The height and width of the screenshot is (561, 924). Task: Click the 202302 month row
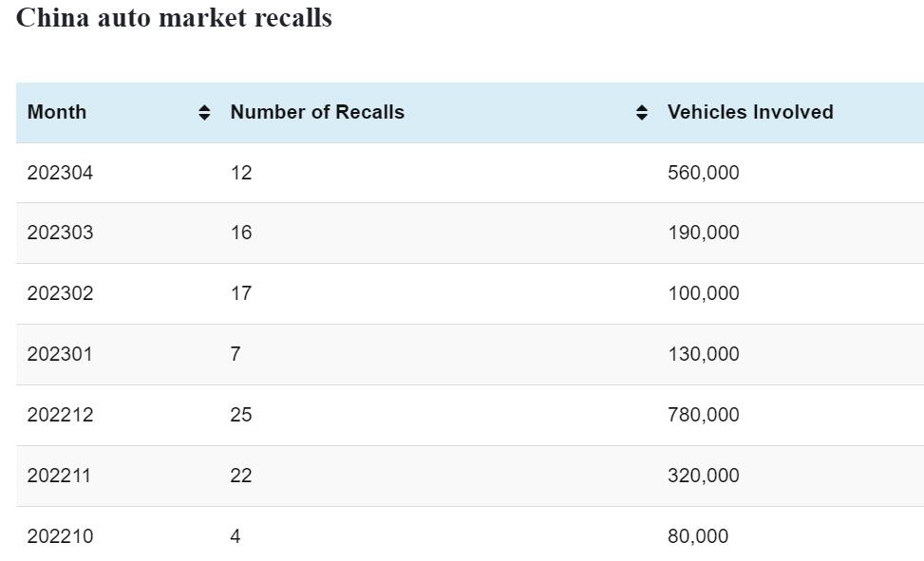click(x=61, y=294)
